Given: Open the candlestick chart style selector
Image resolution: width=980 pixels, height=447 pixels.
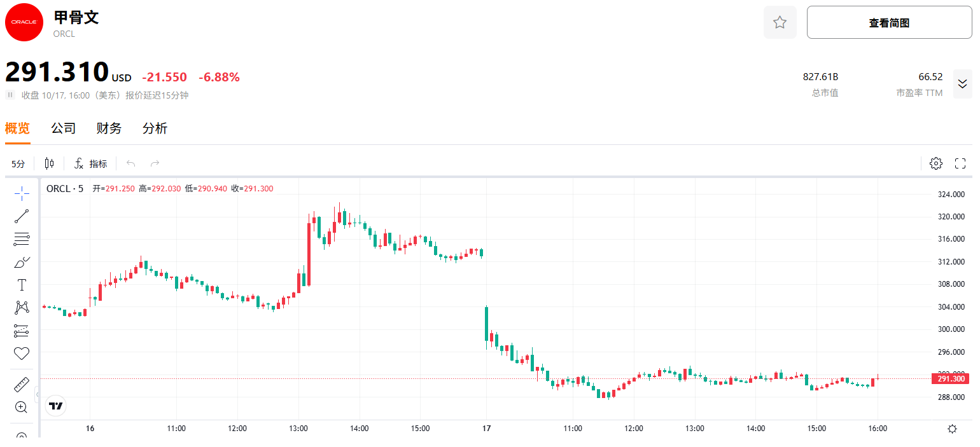Looking at the screenshot, I should click(x=49, y=163).
